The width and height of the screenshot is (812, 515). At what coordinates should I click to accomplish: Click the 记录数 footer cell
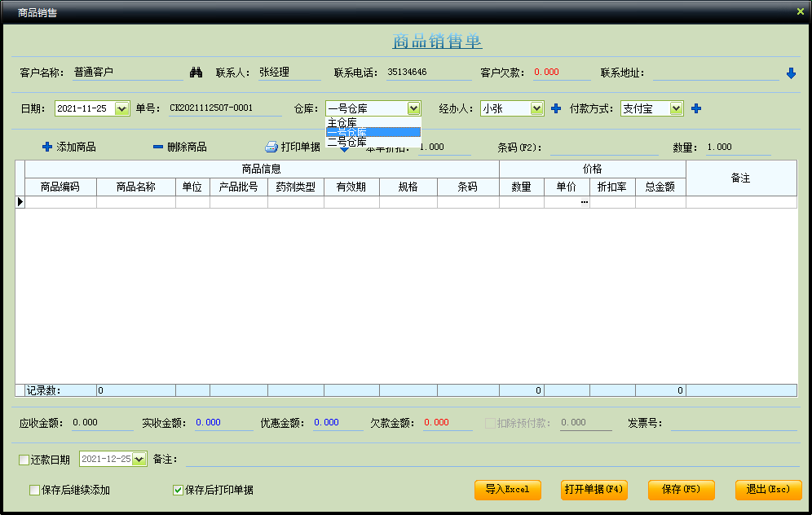[x=60, y=391]
